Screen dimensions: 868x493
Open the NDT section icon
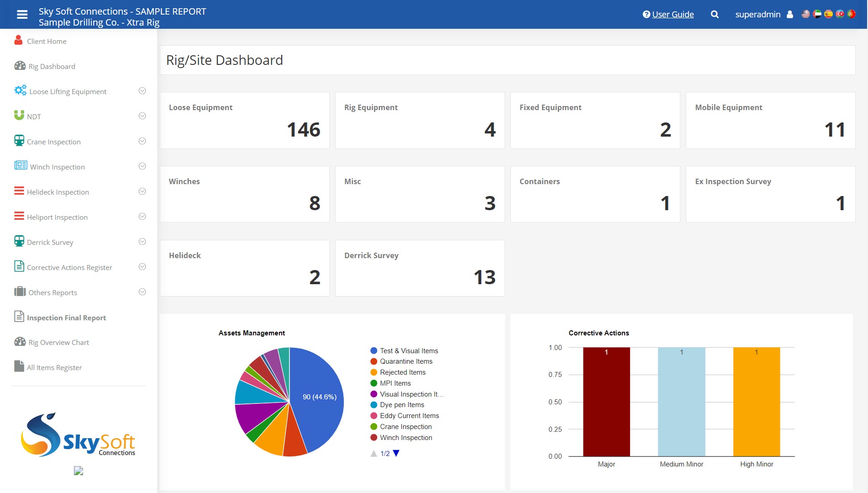[x=19, y=116]
